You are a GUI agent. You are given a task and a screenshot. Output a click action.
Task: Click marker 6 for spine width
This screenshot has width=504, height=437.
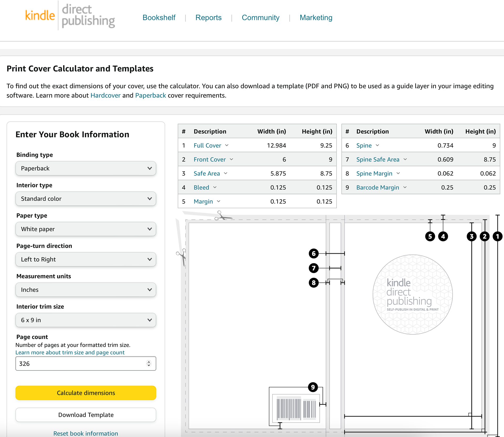point(314,253)
